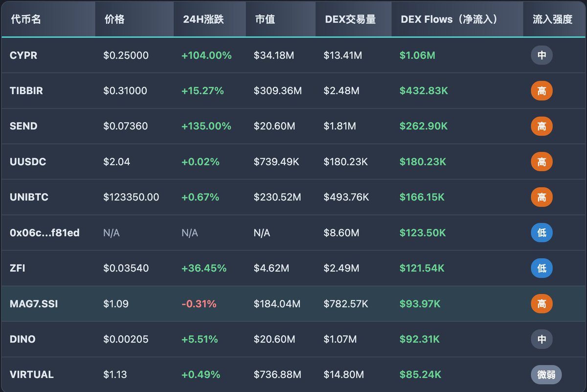Screen dimensions: 587x392
Task: Click the 微弱 badge for VIRTUAL
Action: pyautogui.click(x=546, y=375)
